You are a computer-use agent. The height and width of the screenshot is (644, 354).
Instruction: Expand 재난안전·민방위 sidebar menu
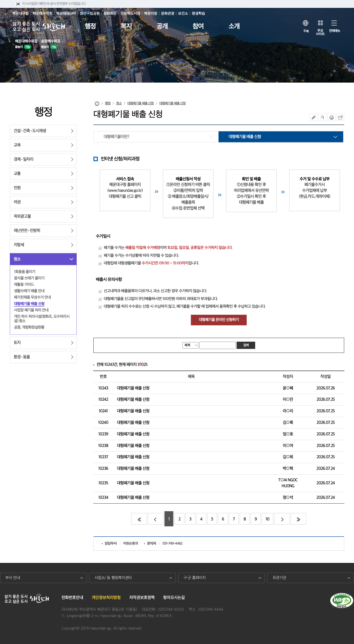[x=43, y=231]
